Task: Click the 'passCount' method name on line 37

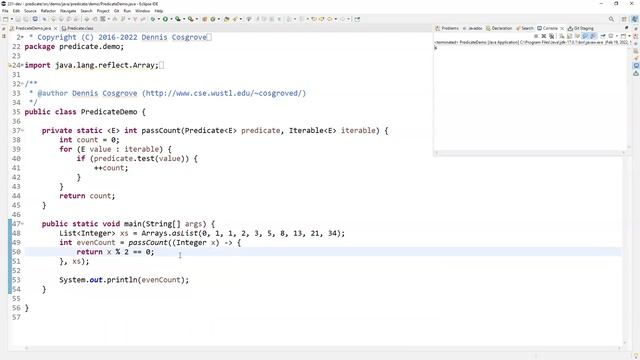Action: [x=161, y=131]
